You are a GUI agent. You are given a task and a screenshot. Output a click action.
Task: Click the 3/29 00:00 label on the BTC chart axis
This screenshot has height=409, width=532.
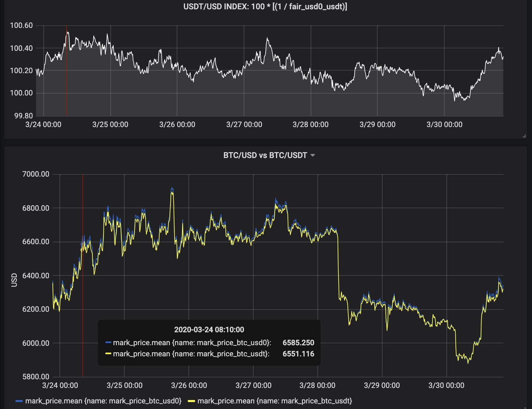tap(382, 385)
